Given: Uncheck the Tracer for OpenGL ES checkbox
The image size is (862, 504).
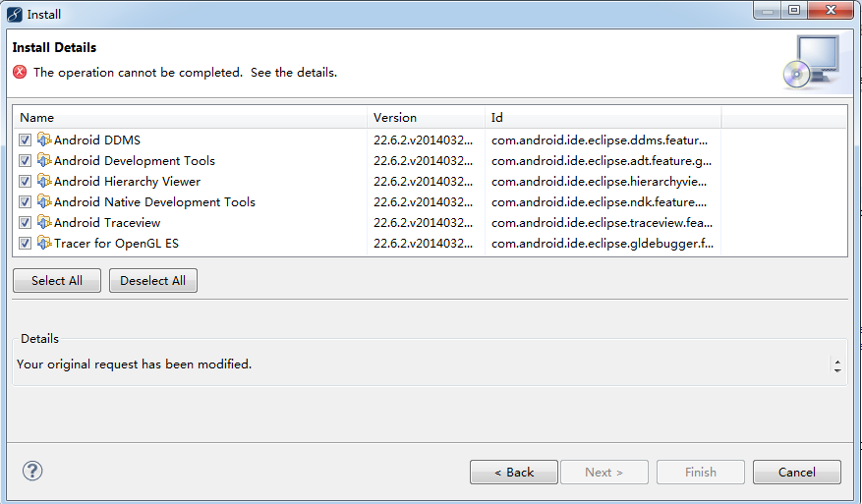Looking at the screenshot, I should pyautogui.click(x=25, y=243).
